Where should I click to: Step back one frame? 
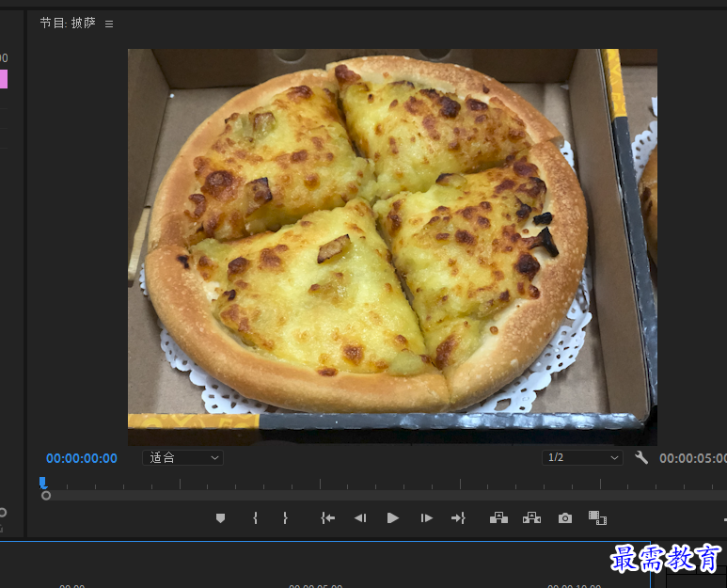coord(360,518)
